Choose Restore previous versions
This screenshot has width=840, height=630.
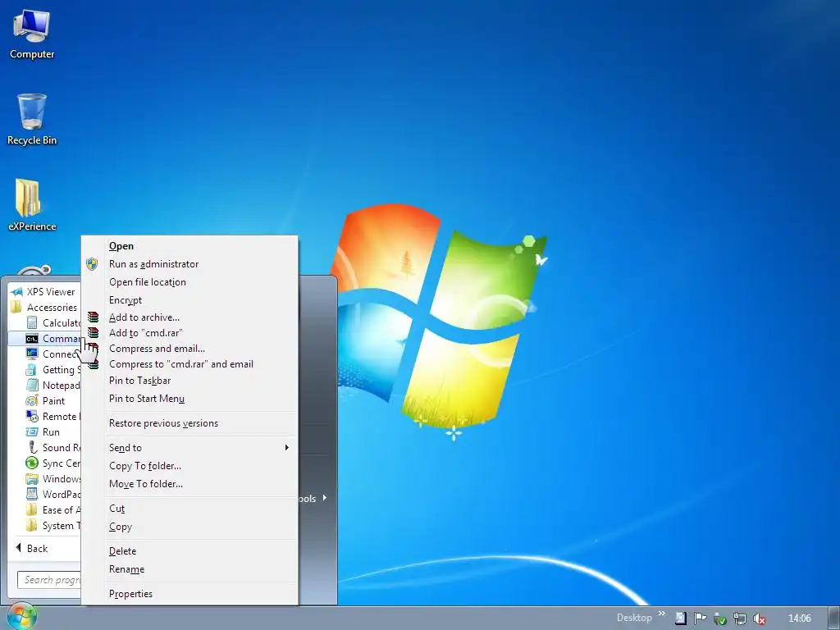click(x=189, y=423)
